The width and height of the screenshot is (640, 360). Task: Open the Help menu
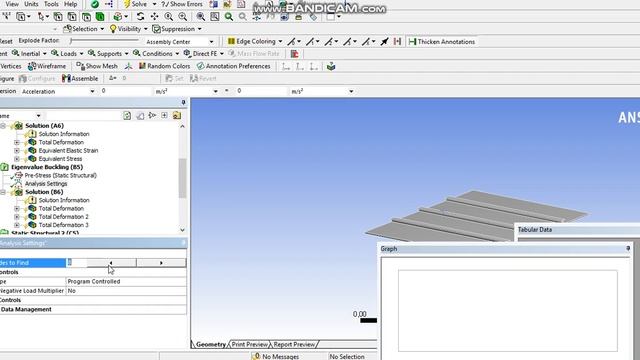pyautogui.click(x=70, y=4)
